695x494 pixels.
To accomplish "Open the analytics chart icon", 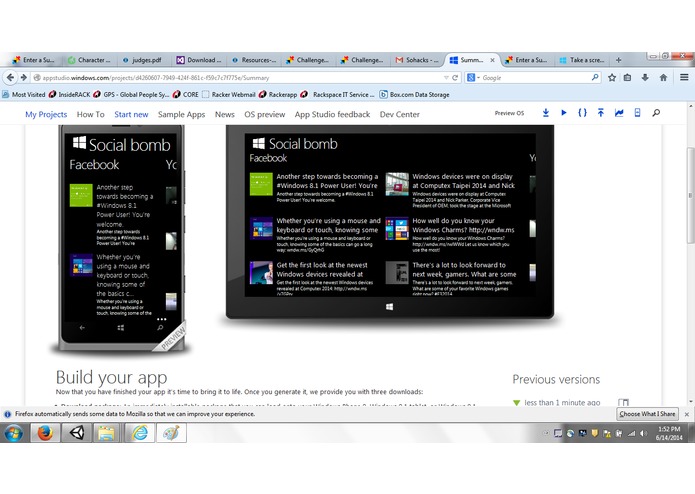I will point(619,113).
